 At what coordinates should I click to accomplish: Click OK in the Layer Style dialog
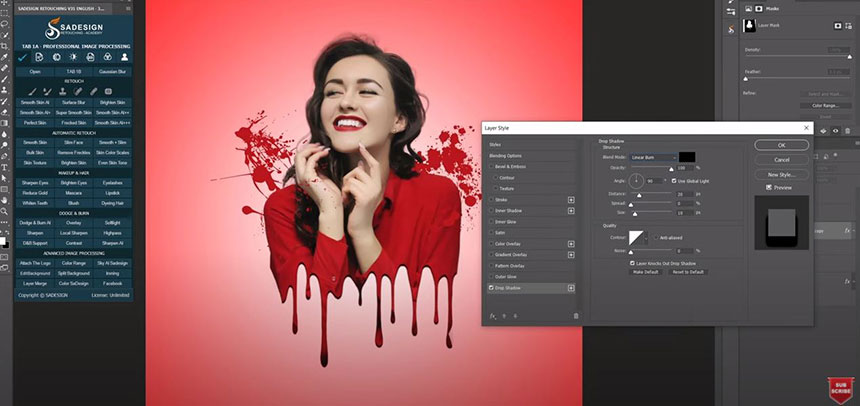click(x=782, y=145)
